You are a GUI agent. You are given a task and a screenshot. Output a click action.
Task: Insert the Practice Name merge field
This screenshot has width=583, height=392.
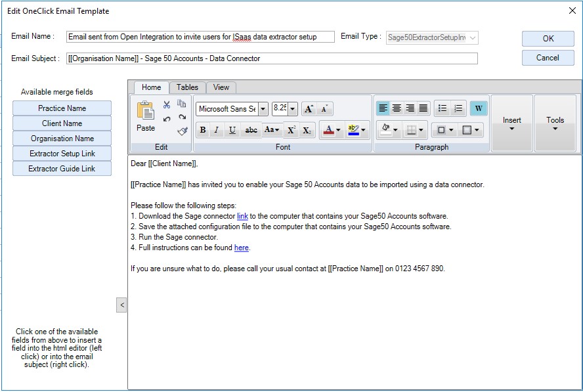pos(62,108)
